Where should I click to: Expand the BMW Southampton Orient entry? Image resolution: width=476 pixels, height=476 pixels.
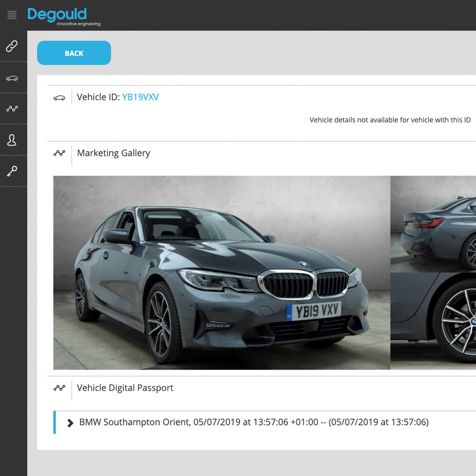[x=70, y=423]
